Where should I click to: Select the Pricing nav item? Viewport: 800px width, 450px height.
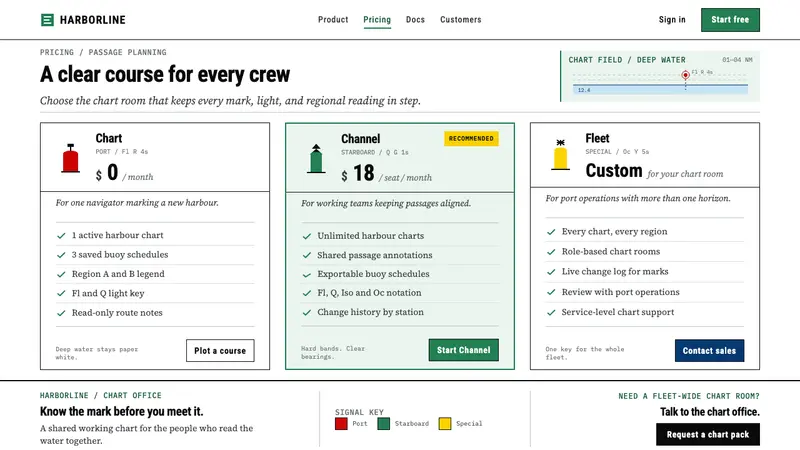pyautogui.click(x=377, y=19)
